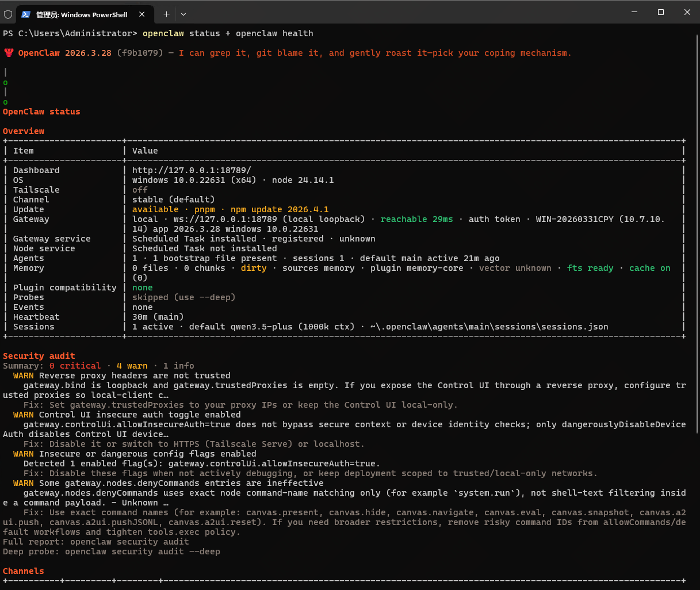Click 'Deep probe: openclaw security audit --deep' line
Screen dimensions: 700x590
coord(112,551)
